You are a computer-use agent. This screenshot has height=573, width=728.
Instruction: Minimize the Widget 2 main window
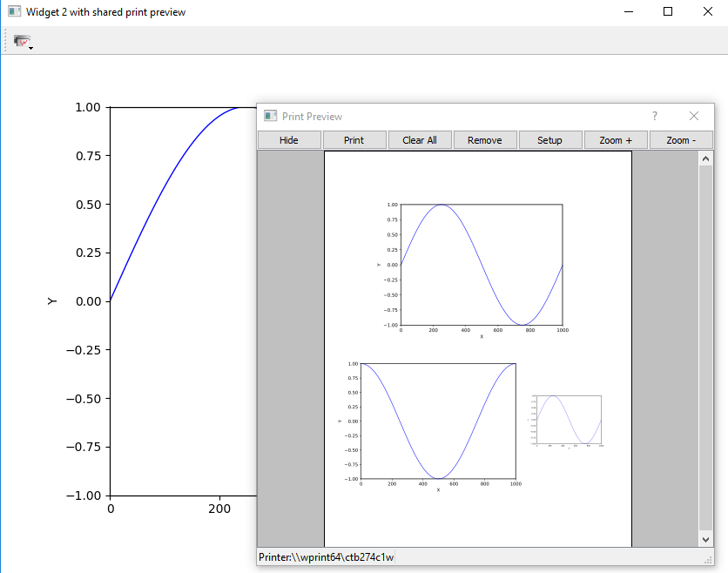[629, 12]
